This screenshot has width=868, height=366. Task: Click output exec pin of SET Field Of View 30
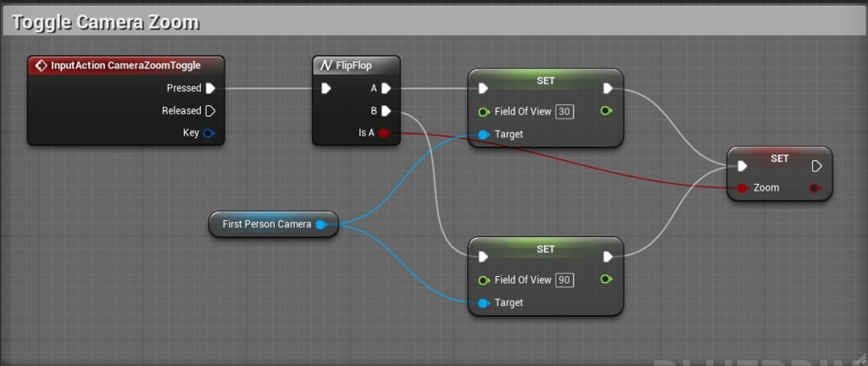coord(608,88)
